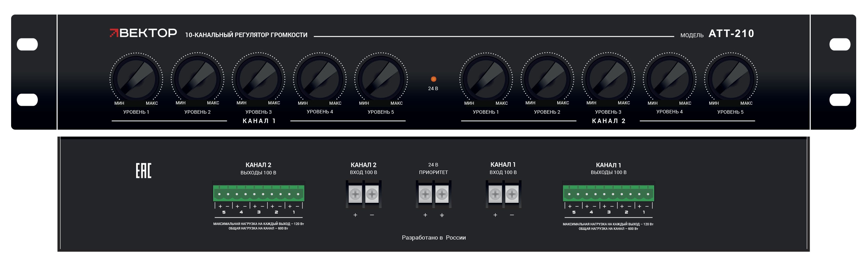Click the green Канал 1 Выходы terminal block
Screen dimensions: 868x260
tap(608, 192)
